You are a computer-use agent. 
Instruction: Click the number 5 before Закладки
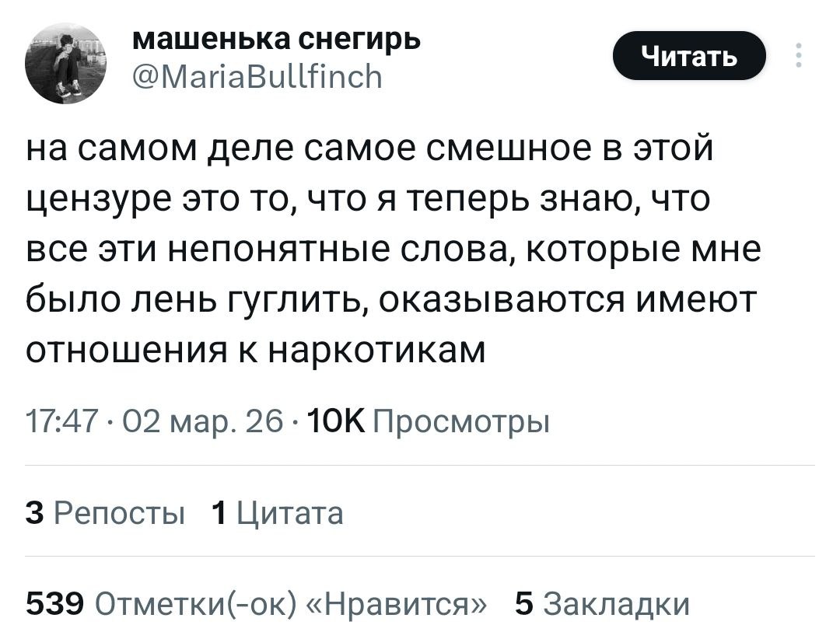pos(525,604)
